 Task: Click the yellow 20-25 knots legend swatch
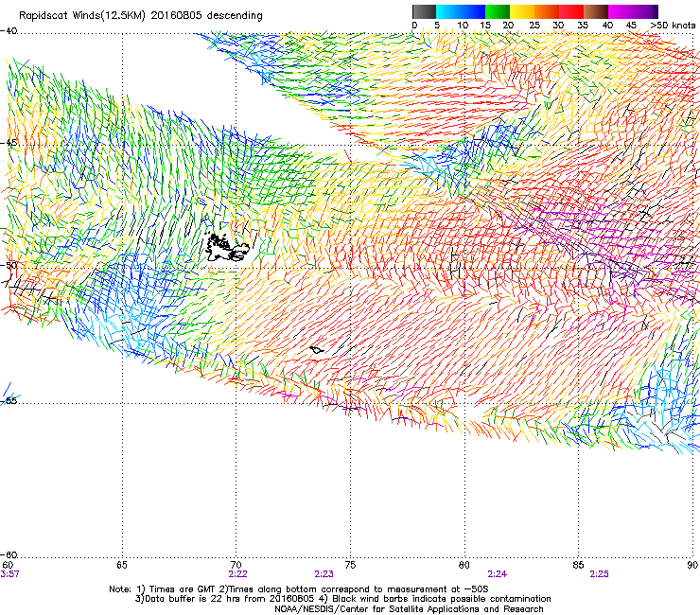point(522,11)
